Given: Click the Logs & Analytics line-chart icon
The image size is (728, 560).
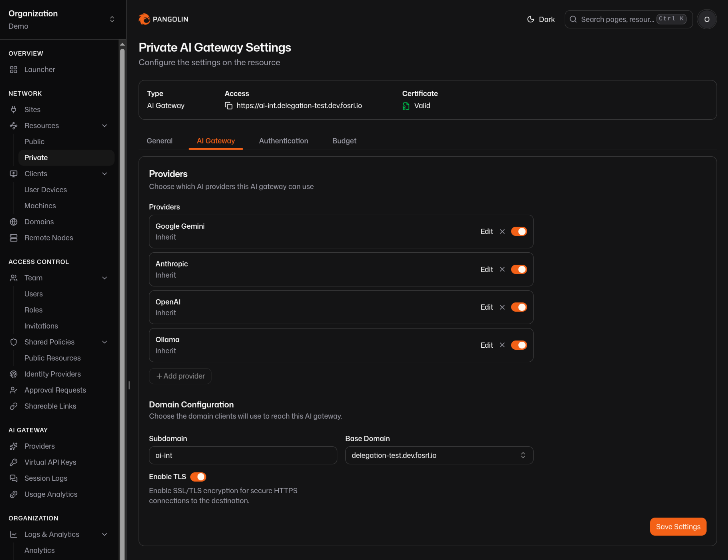Looking at the screenshot, I should pyautogui.click(x=13, y=534).
